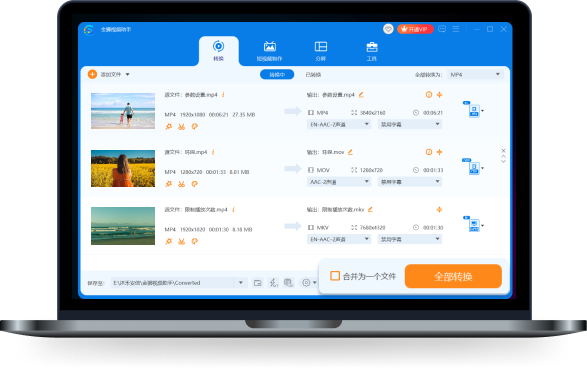Viewport: 587px width, 371px height.
Task: Open the feedback message icon
Action: (442, 29)
